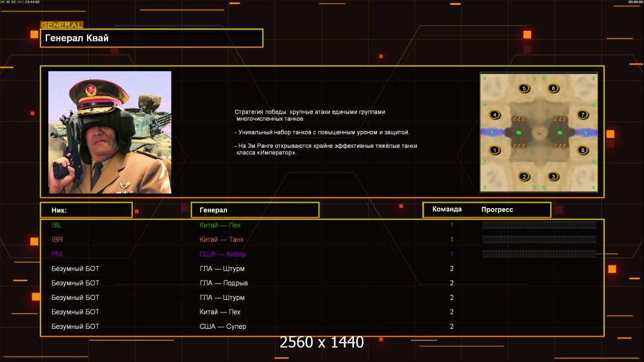Select the "Ник:" column header
The image size is (644, 362).
pyautogui.click(x=86, y=210)
